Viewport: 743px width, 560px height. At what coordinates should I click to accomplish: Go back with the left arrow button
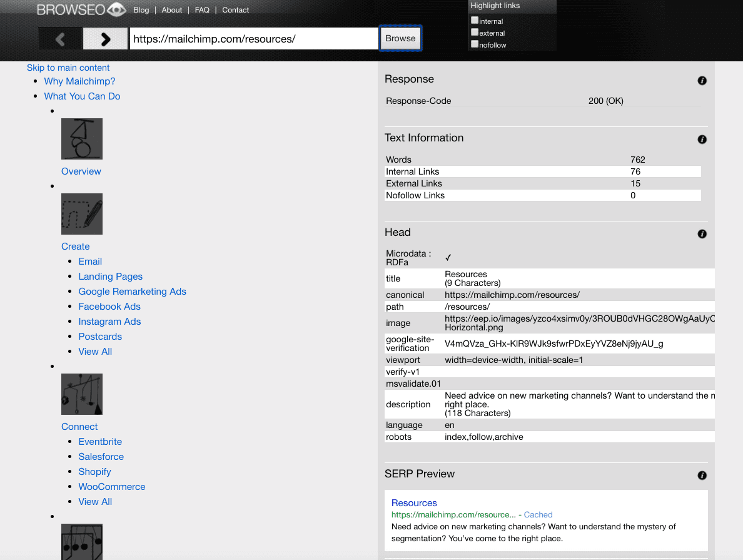coord(59,39)
